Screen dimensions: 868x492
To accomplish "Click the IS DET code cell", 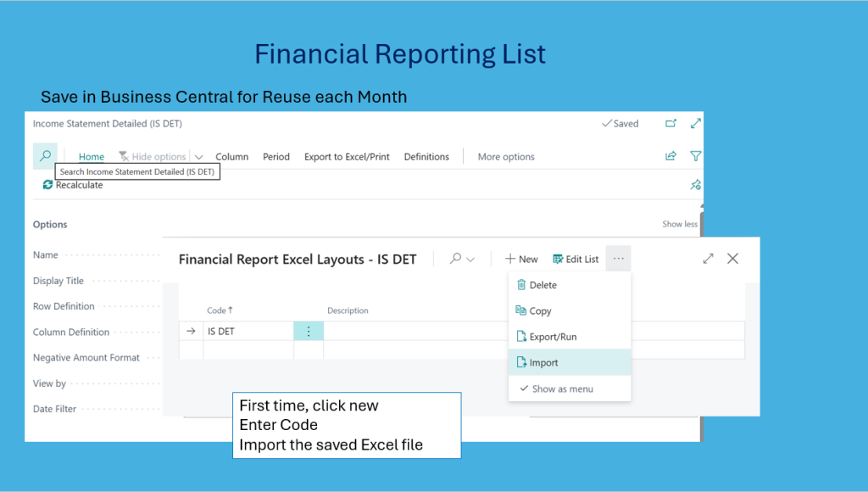I will 246,332.
